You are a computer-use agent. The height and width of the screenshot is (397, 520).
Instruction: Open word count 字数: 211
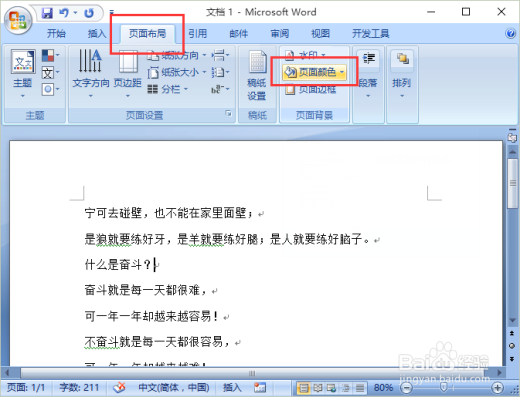(x=79, y=388)
